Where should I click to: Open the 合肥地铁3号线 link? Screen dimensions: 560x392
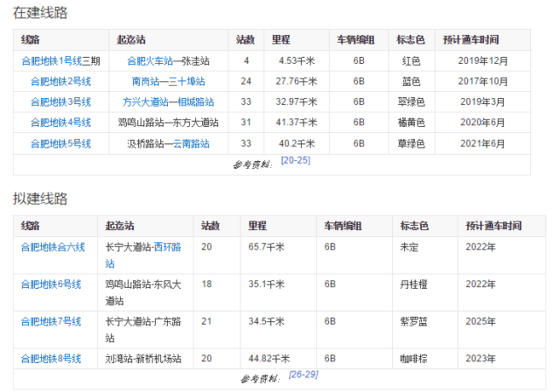tap(60, 102)
